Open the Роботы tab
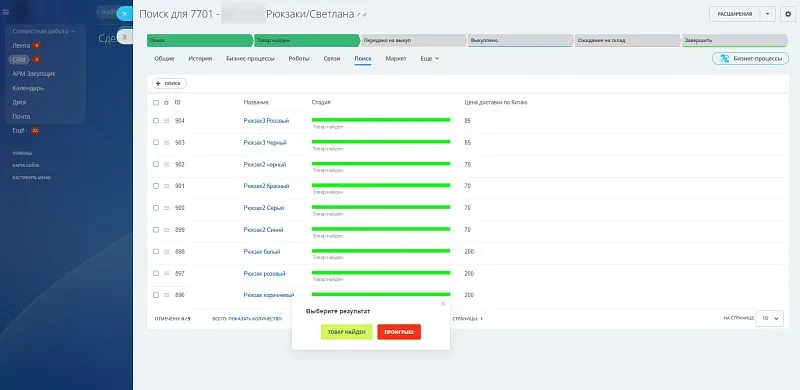The height and width of the screenshot is (390, 800). pos(299,59)
